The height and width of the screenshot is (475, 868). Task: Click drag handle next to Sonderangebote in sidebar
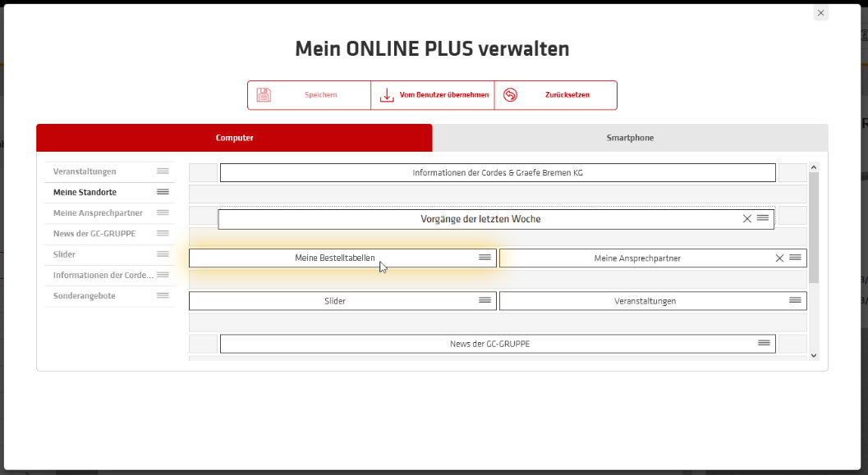coord(163,295)
